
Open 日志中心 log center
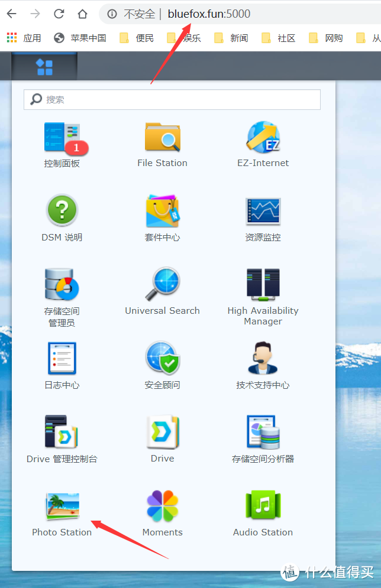tap(62, 366)
